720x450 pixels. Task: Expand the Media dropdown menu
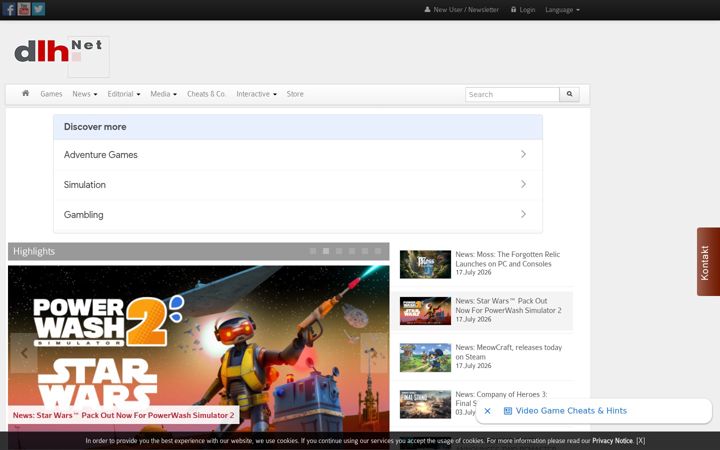click(x=163, y=94)
